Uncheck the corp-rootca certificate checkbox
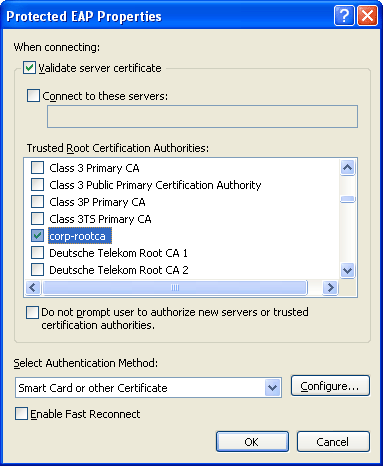Image resolution: width=383 pixels, height=466 pixels. point(37,236)
